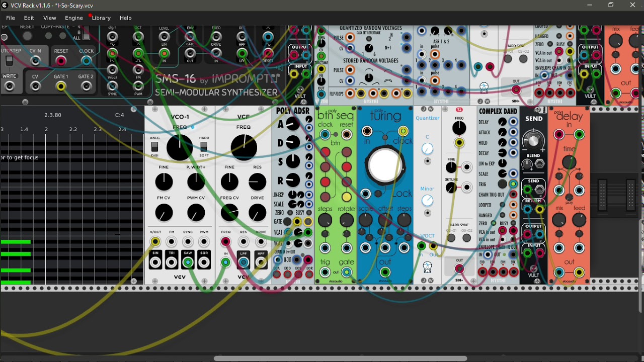The width and height of the screenshot is (644, 362).
Task: Click the VCF IN audio input jack
Action: 225,262
